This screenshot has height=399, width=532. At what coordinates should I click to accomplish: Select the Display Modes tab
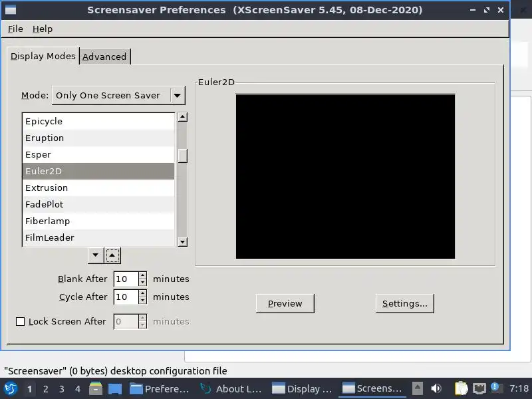43,56
